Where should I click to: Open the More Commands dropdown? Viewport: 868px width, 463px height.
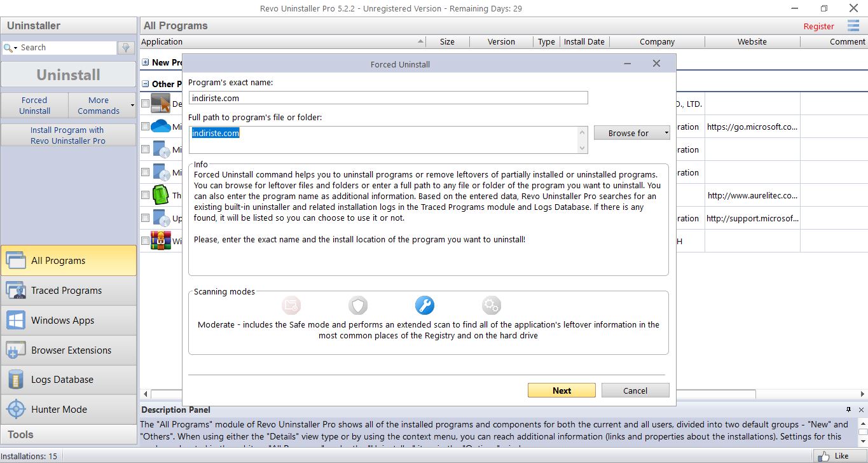pos(132,106)
